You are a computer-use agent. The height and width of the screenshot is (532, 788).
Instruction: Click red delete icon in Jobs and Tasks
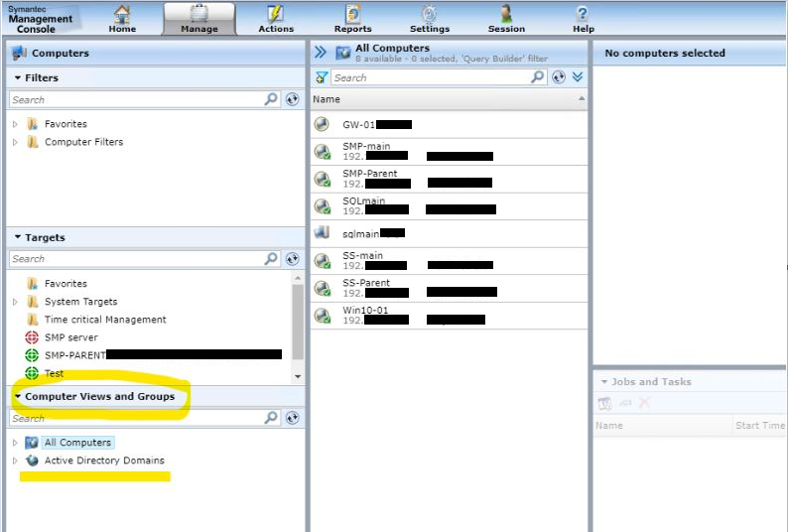(x=644, y=403)
